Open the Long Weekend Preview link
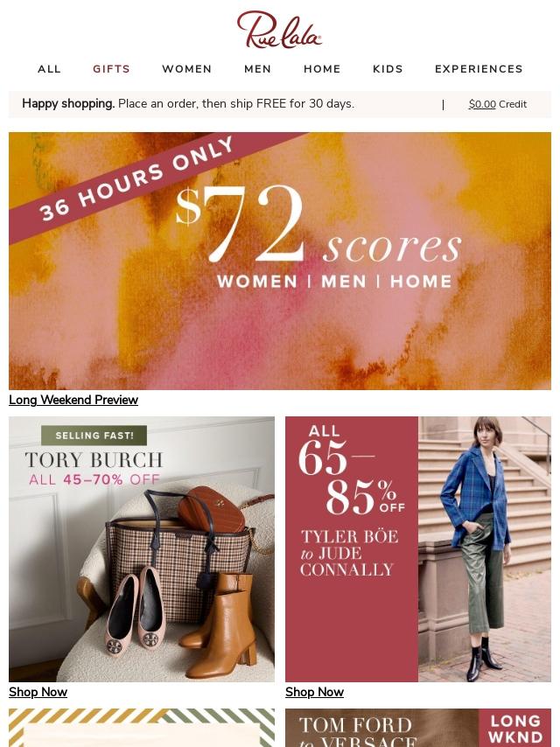The width and height of the screenshot is (560, 747). [73, 400]
